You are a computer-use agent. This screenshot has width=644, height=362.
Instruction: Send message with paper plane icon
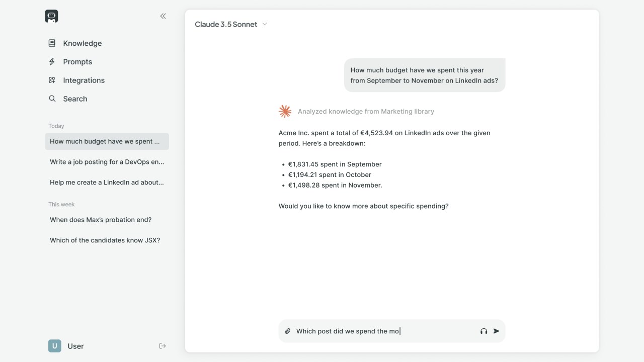(x=497, y=331)
